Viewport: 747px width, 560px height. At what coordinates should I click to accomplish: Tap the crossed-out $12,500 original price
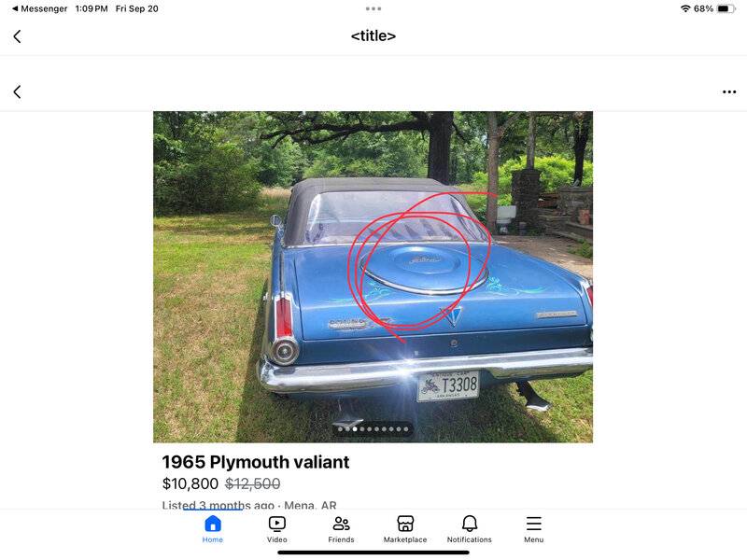coord(252,483)
